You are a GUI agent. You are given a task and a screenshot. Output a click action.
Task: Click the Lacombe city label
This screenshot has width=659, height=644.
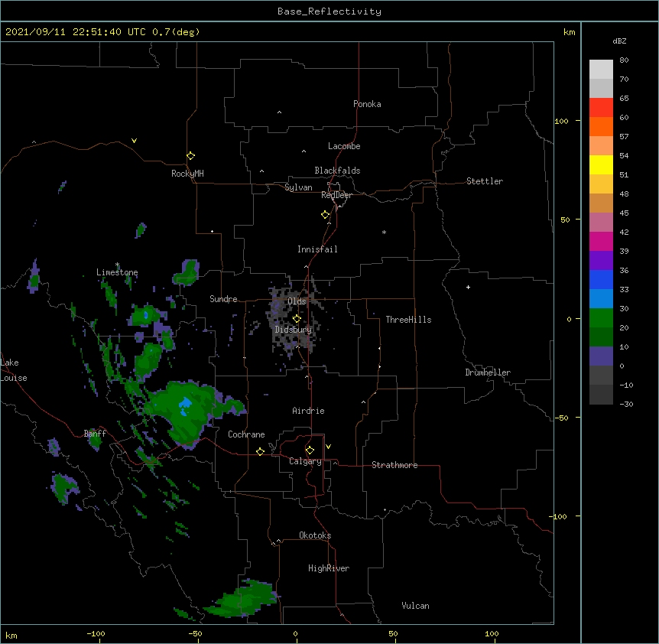[344, 146]
